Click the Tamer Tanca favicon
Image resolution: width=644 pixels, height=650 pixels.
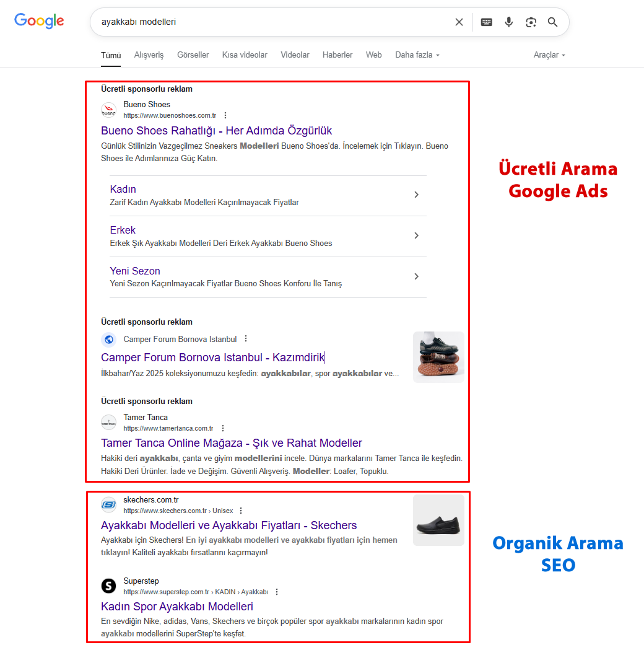[x=108, y=423]
